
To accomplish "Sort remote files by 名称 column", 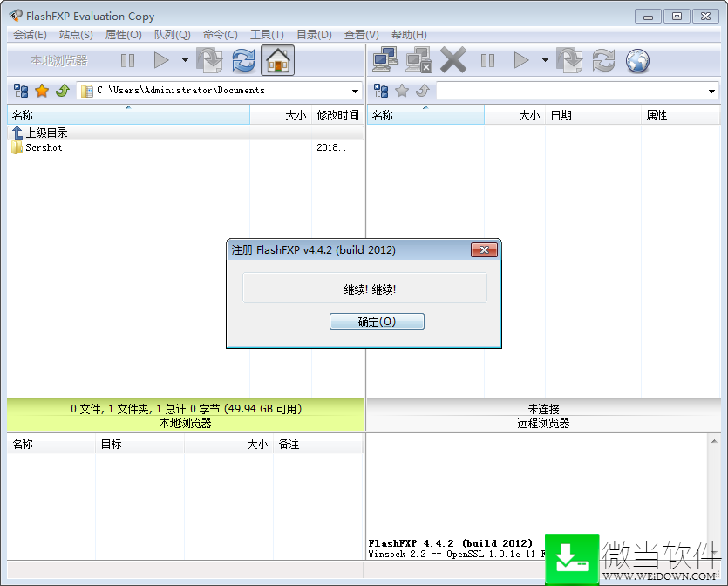I will tap(425, 115).
